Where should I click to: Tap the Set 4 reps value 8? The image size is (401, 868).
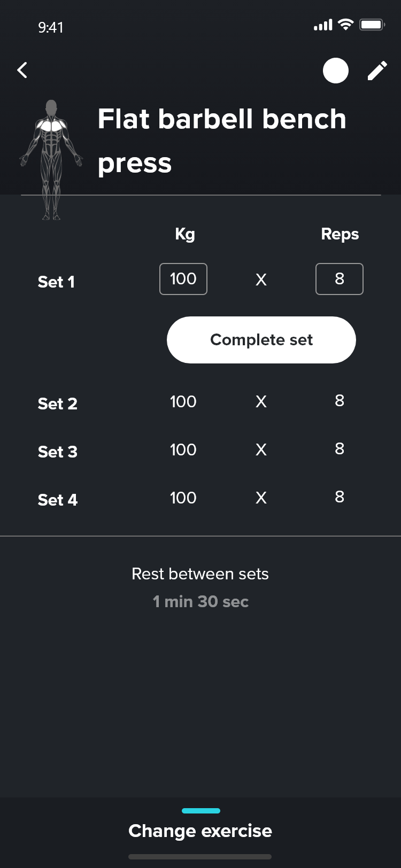tap(340, 497)
